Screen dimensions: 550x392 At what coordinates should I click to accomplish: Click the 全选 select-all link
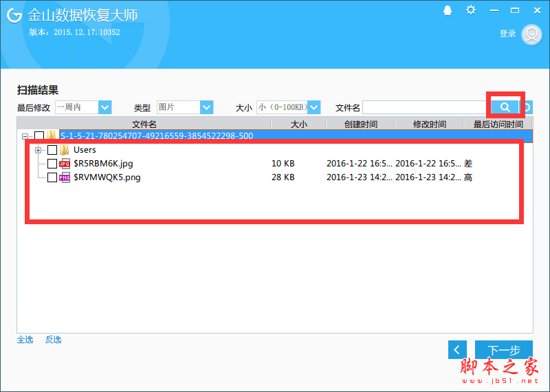point(25,339)
